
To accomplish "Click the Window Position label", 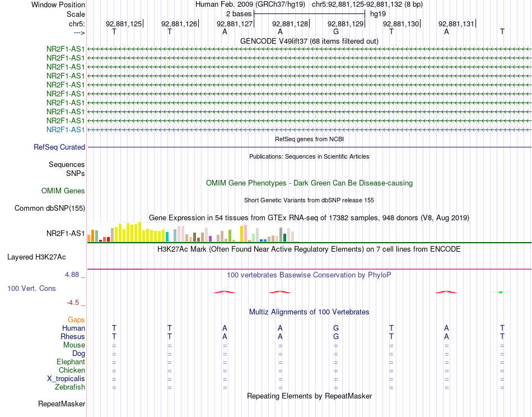I will (58, 4).
